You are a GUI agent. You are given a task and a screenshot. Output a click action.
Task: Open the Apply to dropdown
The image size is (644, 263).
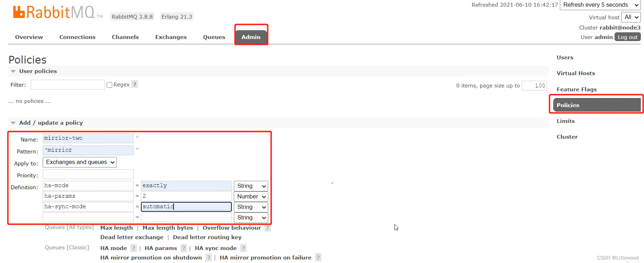pyautogui.click(x=80, y=162)
